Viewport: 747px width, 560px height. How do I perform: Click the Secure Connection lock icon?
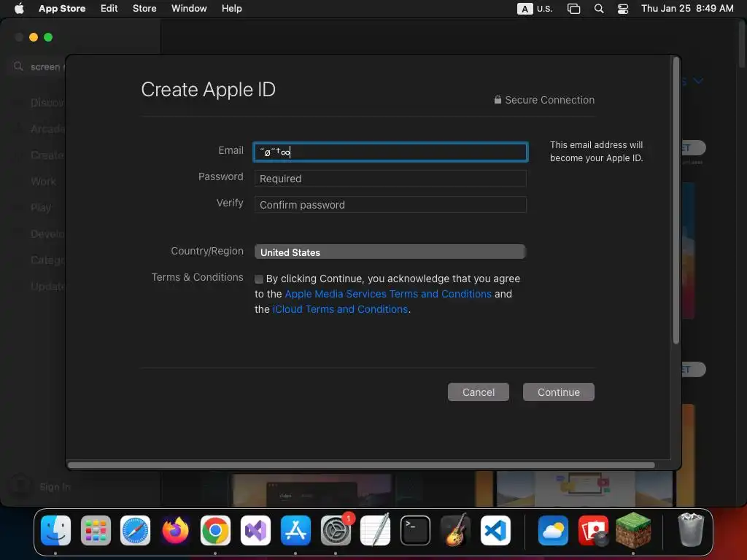pyautogui.click(x=498, y=99)
